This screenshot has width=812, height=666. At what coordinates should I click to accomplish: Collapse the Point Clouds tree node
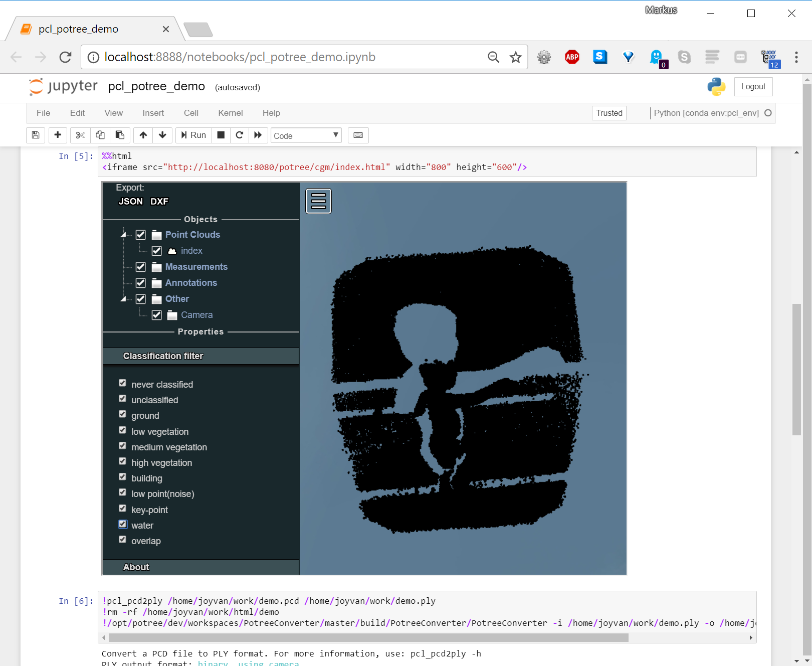[x=123, y=235]
